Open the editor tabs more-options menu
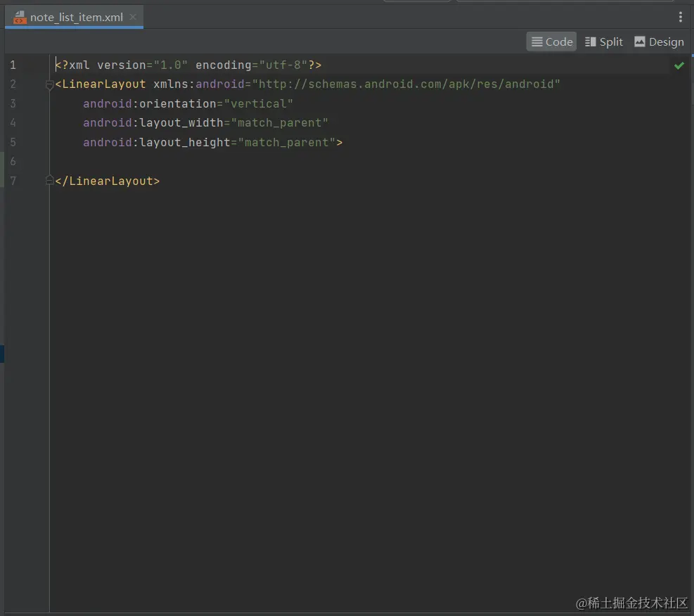Image resolution: width=694 pixels, height=616 pixels. [680, 17]
